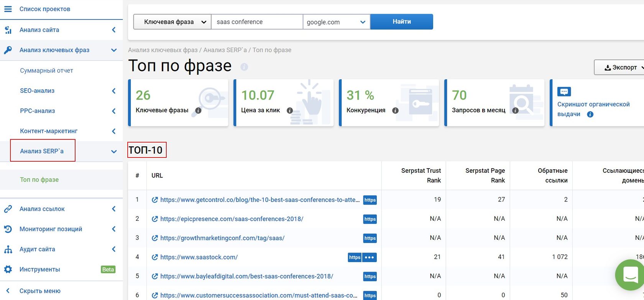Image resolution: width=644 pixels, height=300 pixels.
Task: Open external link icon for bayleafdigital.com row
Action: 155,276
